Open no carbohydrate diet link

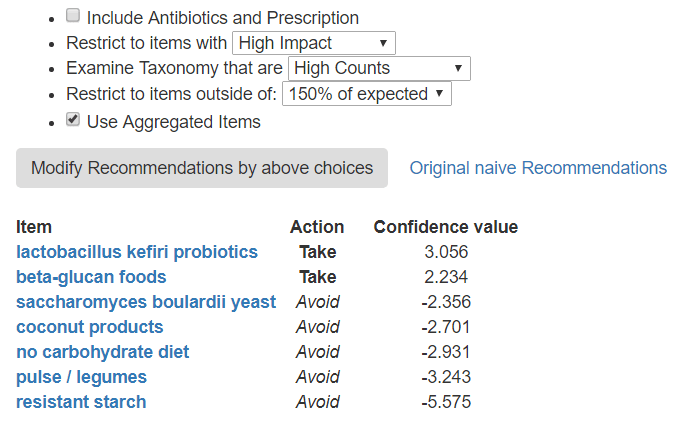point(102,352)
